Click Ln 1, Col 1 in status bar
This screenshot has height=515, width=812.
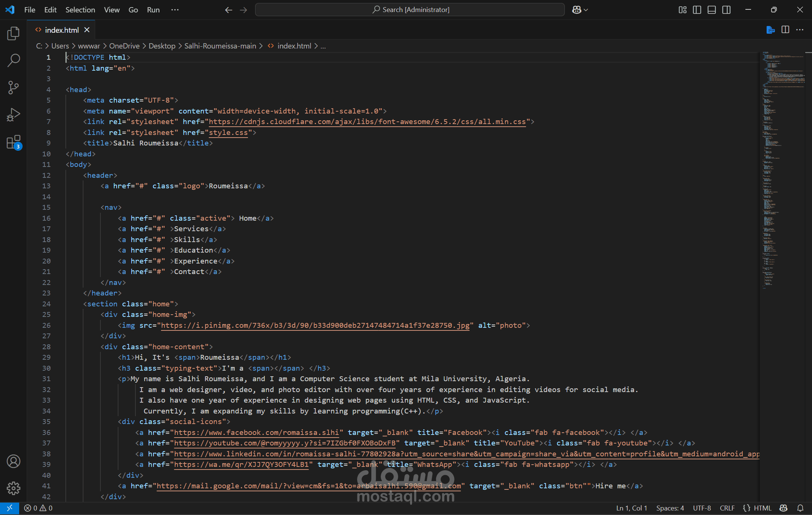pyautogui.click(x=631, y=508)
